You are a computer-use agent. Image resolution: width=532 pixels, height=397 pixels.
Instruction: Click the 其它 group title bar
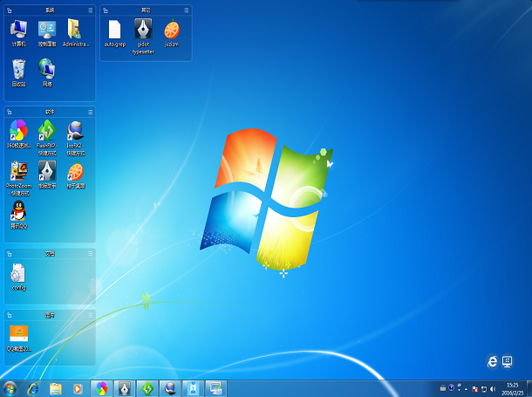[146, 10]
